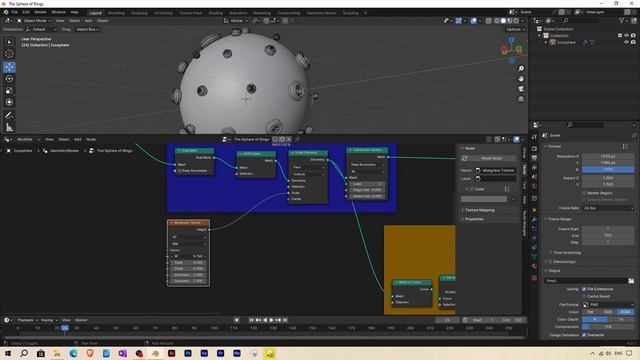Toggle Collection visibility eye in outliner
The width and height of the screenshot is (640, 360).
click(627, 36)
